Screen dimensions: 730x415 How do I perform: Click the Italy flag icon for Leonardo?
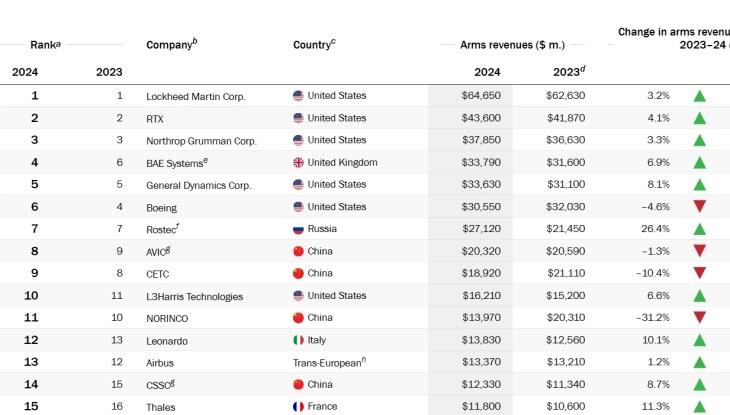pos(298,341)
